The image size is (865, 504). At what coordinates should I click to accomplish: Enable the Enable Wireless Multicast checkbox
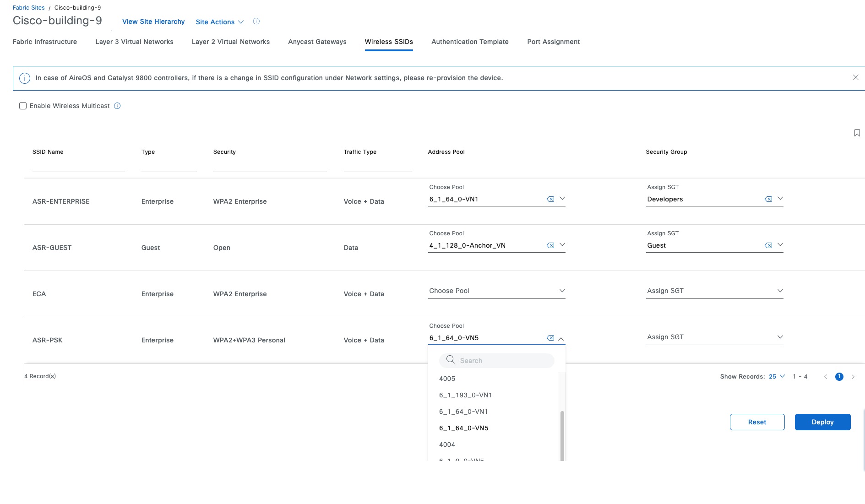pos(22,106)
